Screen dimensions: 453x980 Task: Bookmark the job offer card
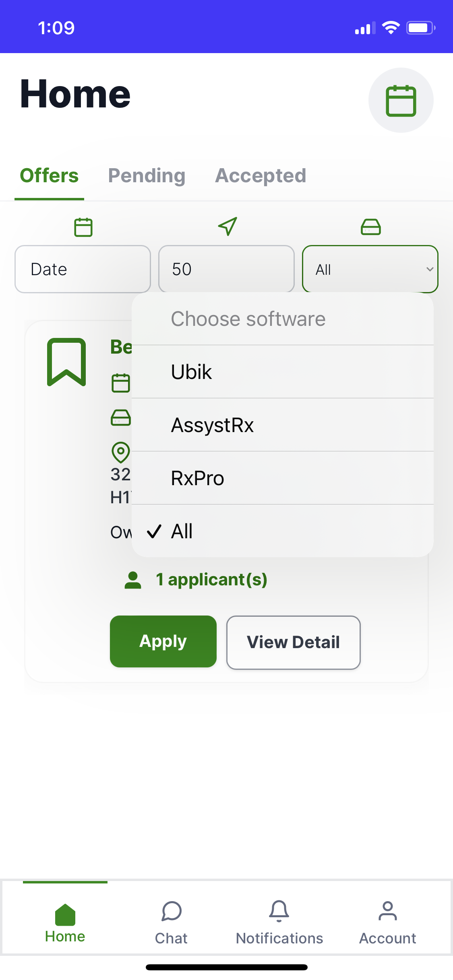(x=66, y=362)
